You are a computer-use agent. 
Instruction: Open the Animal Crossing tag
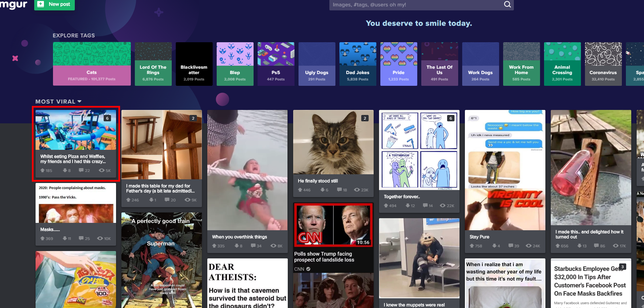562,64
